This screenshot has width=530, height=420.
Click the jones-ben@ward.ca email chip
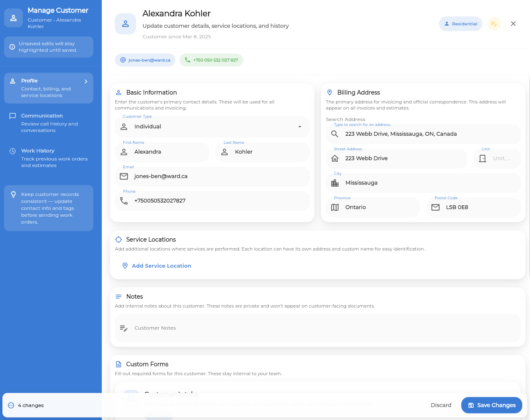click(145, 59)
